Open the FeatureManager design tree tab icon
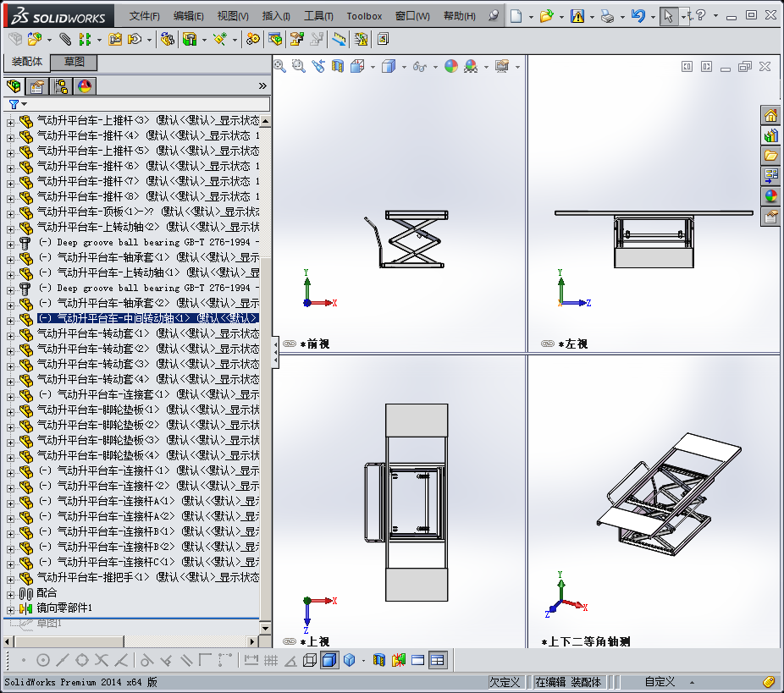This screenshot has height=693, width=784. pyautogui.click(x=14, y=86)
